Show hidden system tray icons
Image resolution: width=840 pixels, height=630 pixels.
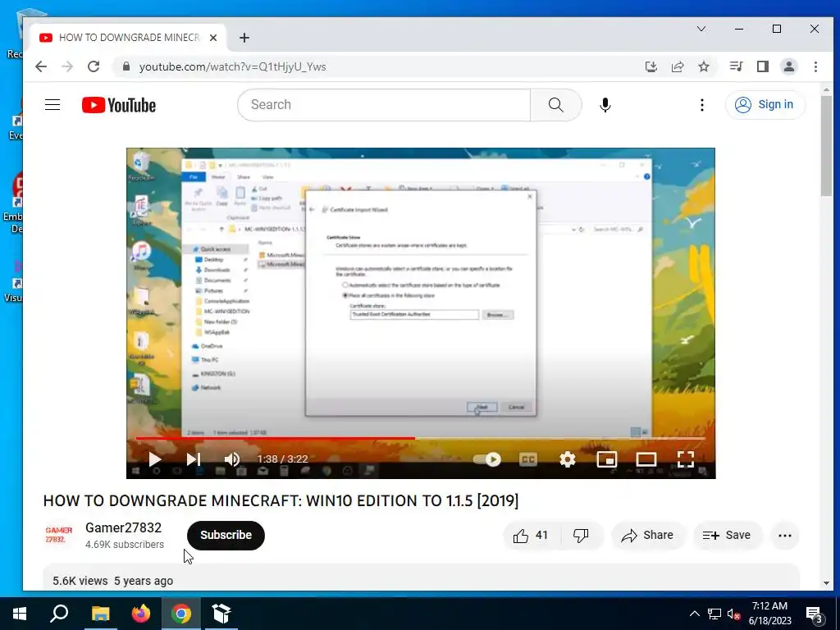694,614
